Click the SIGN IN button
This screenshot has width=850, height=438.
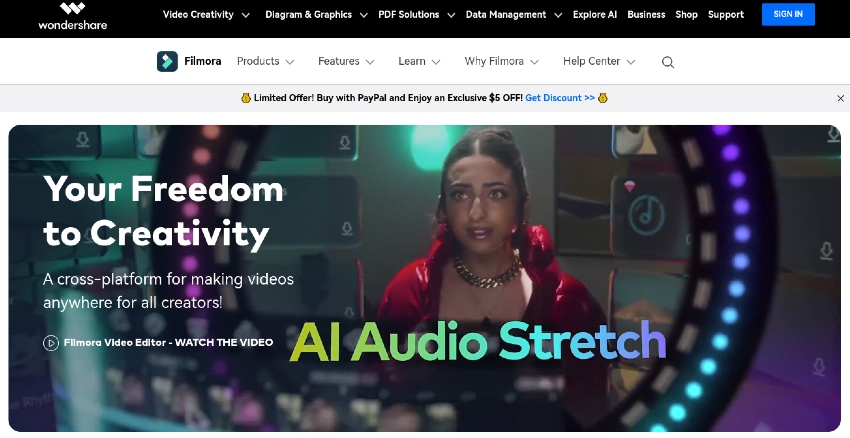pos(788,14)
